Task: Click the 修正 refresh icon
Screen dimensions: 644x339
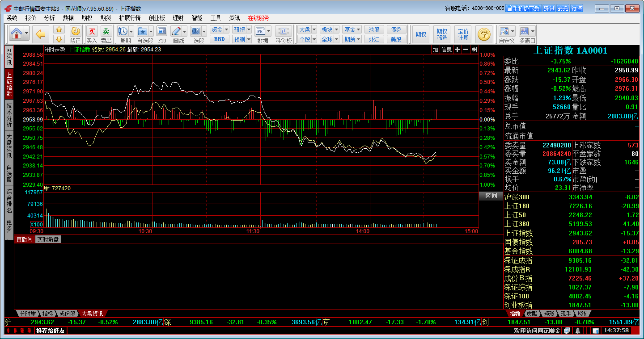Action: (76, 32)
